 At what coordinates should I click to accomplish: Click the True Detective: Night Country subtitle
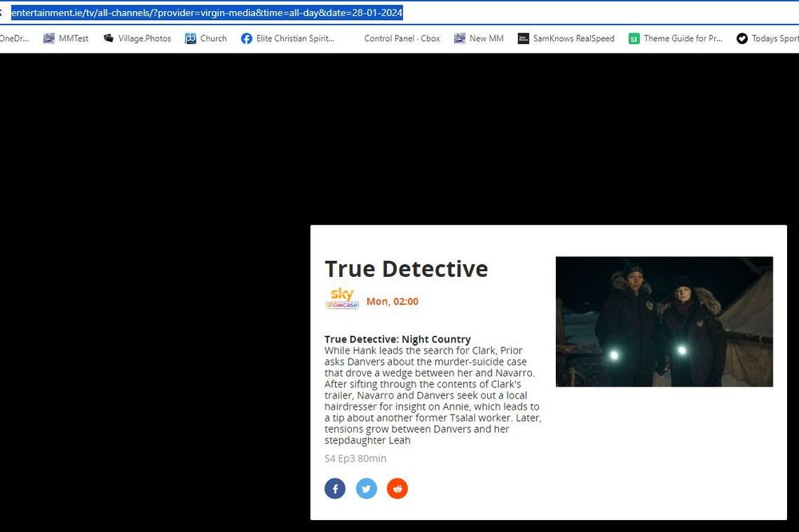(x=398, y=339)
